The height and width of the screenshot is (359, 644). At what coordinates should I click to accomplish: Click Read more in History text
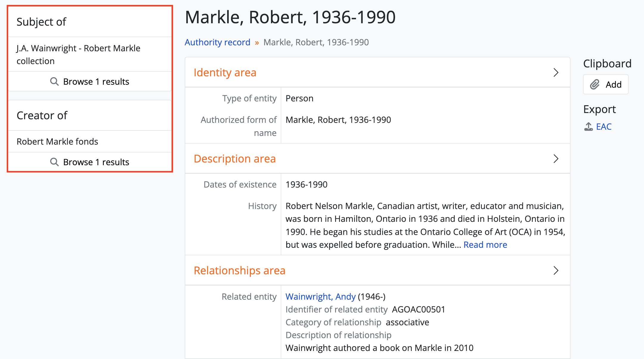click(485, 245)
